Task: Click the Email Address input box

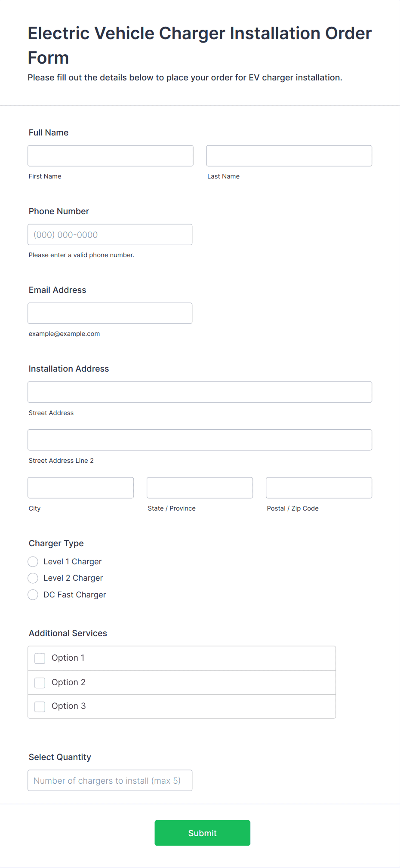Action: click(x=110, y=313)
